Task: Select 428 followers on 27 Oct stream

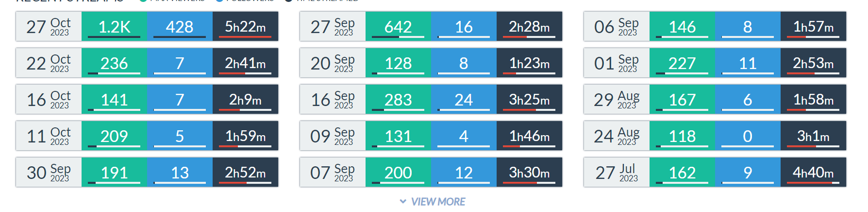Action: (180, 27)
